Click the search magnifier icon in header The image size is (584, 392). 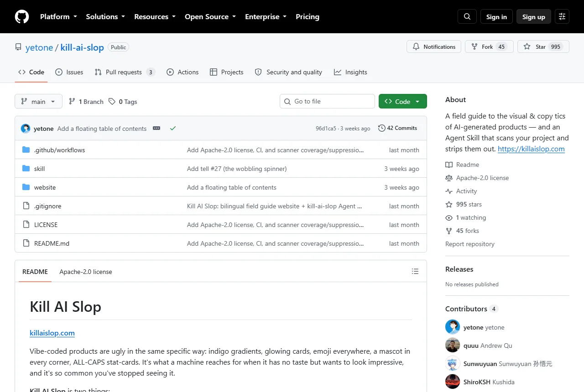tap(467, 16)
